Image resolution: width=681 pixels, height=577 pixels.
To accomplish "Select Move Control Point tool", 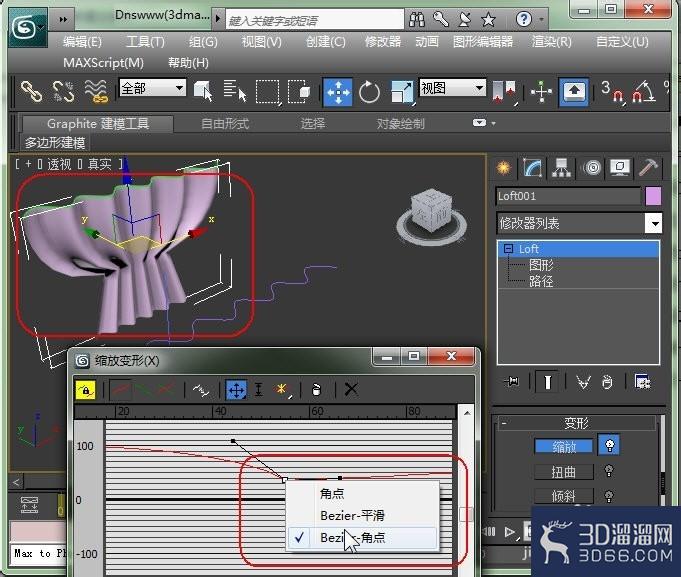I will click(236, 390).
